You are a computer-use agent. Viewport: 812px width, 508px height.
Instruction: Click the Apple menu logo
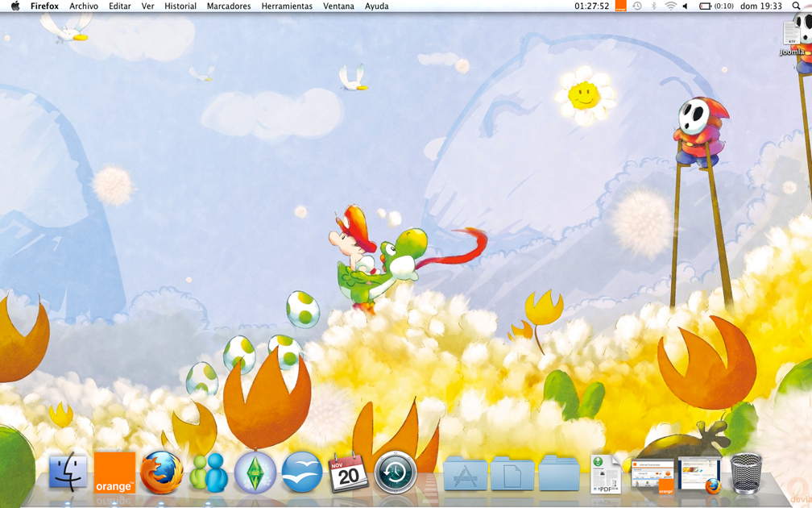(x=14, y=6)
